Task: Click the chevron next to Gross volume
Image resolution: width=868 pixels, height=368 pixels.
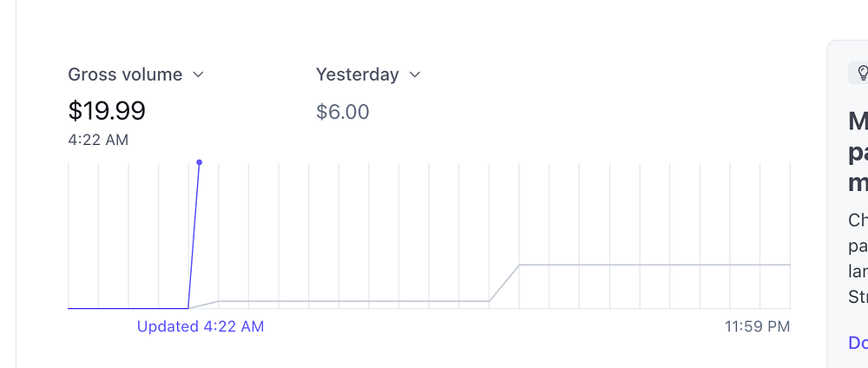Action: coord(198,75)
